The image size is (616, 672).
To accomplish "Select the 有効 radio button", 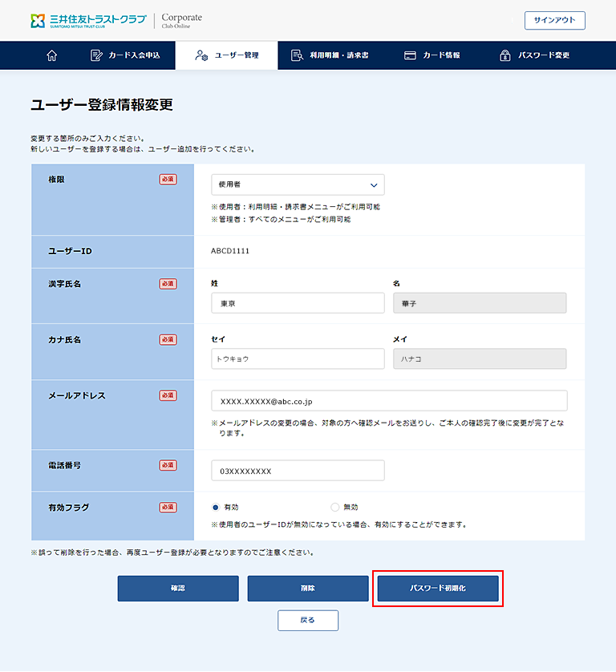I will pos(216,507).
